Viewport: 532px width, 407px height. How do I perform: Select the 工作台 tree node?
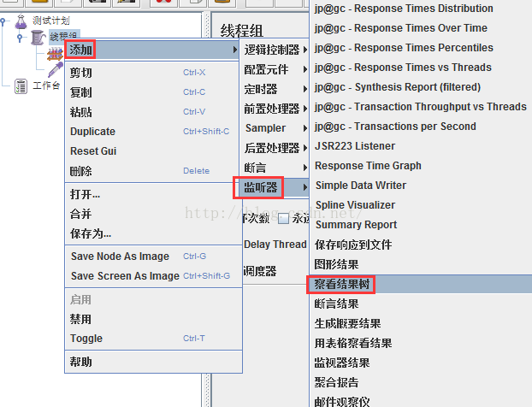46,86
